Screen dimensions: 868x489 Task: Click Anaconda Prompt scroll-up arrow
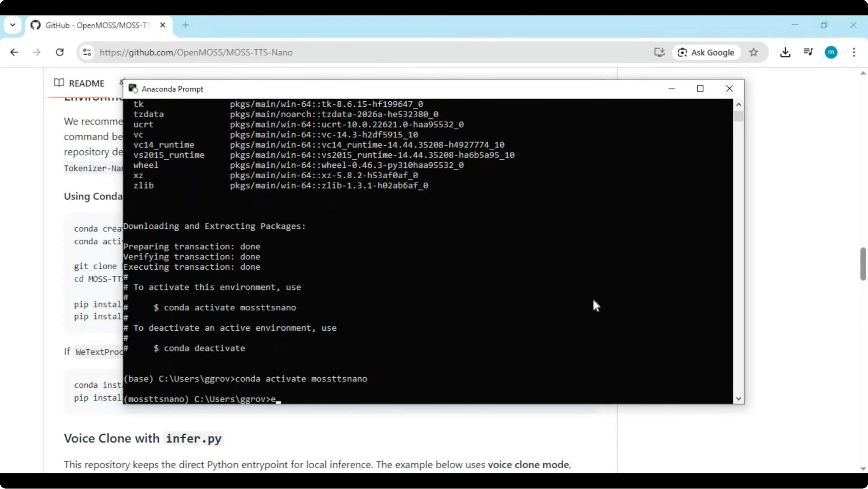click(x=738, y=105)
